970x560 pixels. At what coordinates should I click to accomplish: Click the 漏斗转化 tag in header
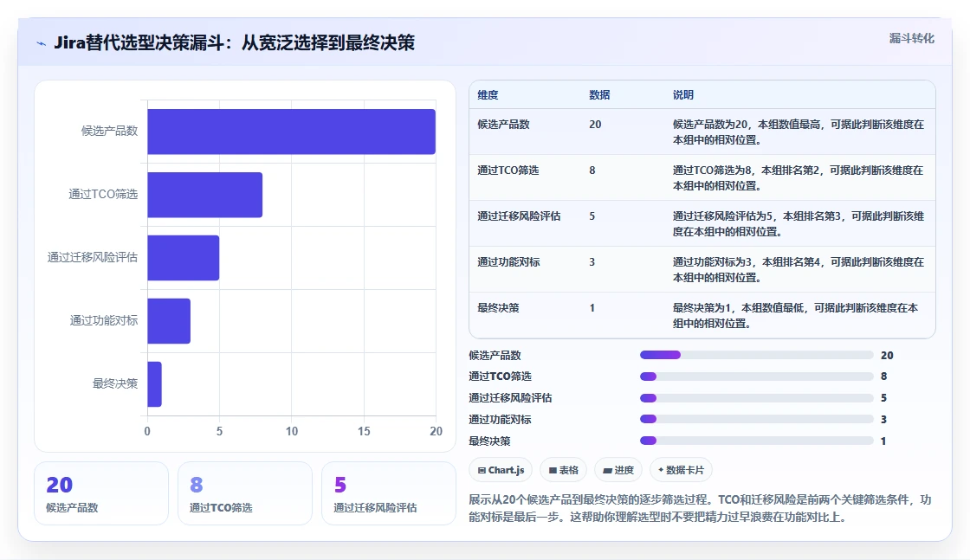point(911,38)
